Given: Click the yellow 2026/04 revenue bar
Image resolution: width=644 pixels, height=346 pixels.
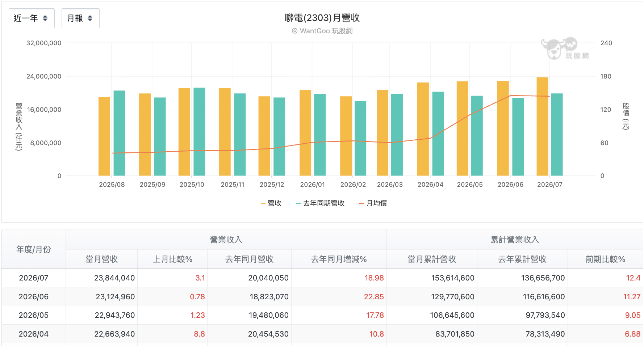Looking at the screenshot, I should coord(423,129).
